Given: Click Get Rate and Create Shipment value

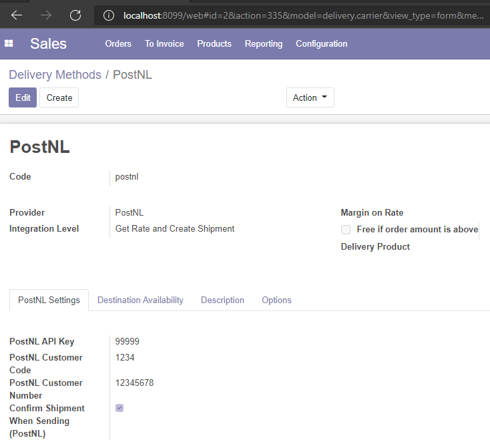Looking at the screenshot, I should pos(175,229).
